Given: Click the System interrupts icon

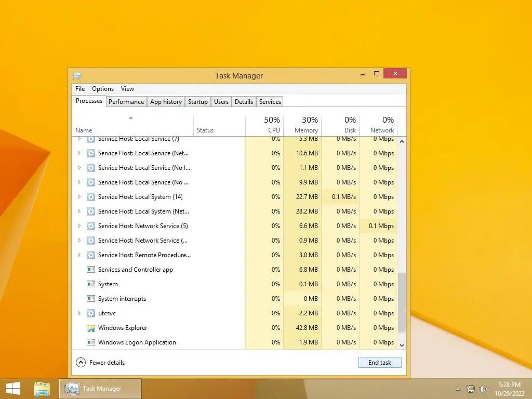Looking at the screenshot, I should click(x=90, y=299).
